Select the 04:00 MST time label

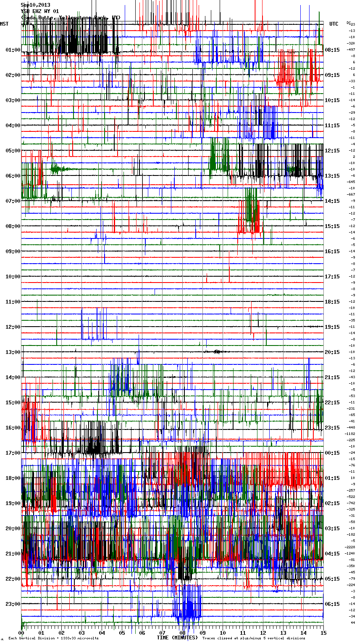(13, 126)
